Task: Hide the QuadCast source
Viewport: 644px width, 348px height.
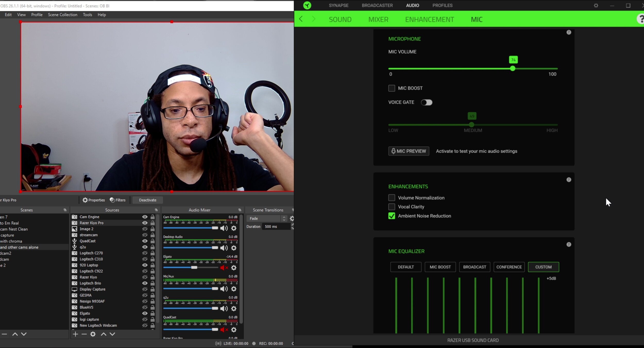Action: (x=145, y=241)
